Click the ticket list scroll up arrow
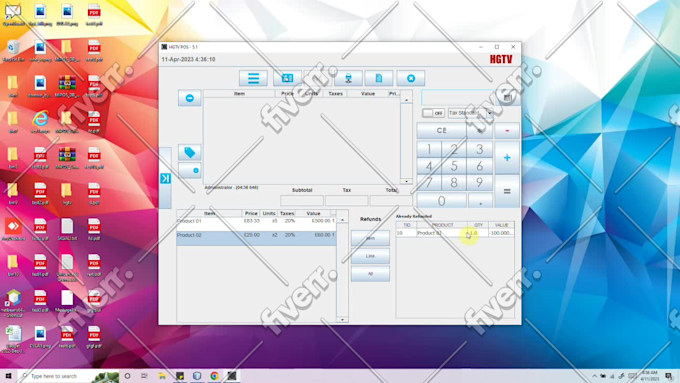Screen dimensions: 680x383 point(406,100)
